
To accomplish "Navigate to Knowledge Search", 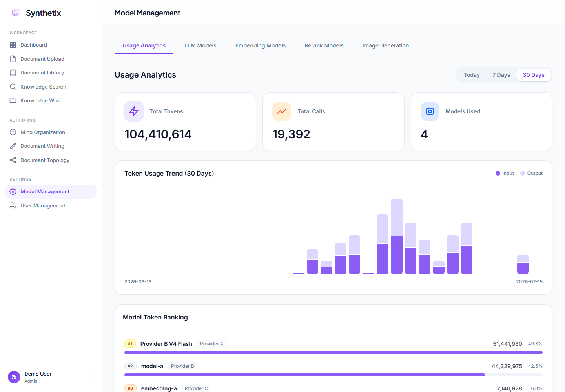I will coord(51,87).
